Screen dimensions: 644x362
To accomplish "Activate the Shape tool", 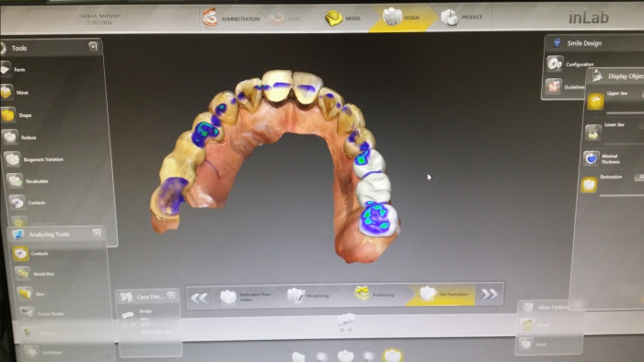I will (17, 115).
